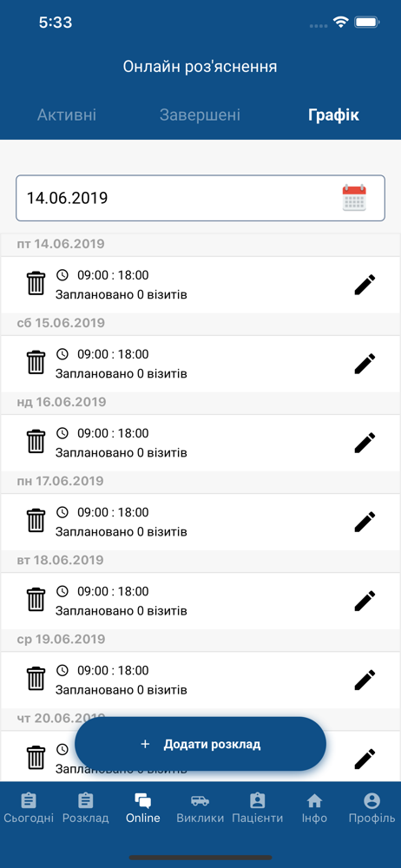This screenshot has height=868, width=401.
Task: Delete the schedule for сб 15.06.2019
Action: coord(36,363)
